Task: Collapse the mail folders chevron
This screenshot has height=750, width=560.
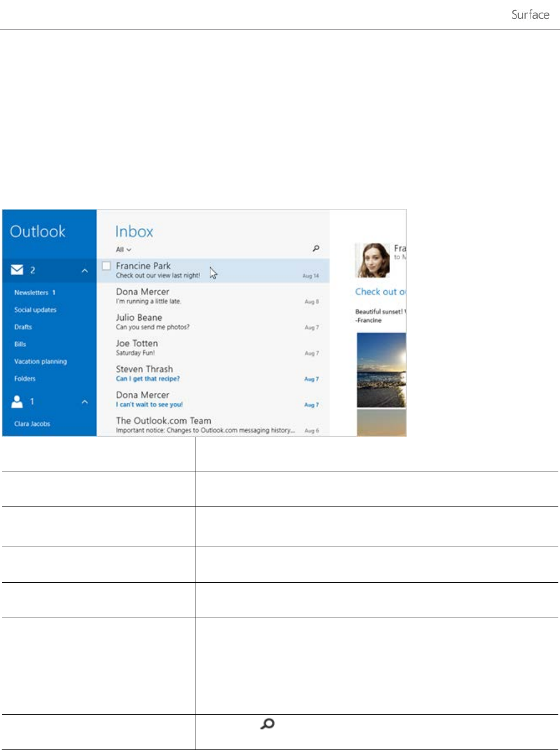Action: pyautogui.click(x=85, y=271)
